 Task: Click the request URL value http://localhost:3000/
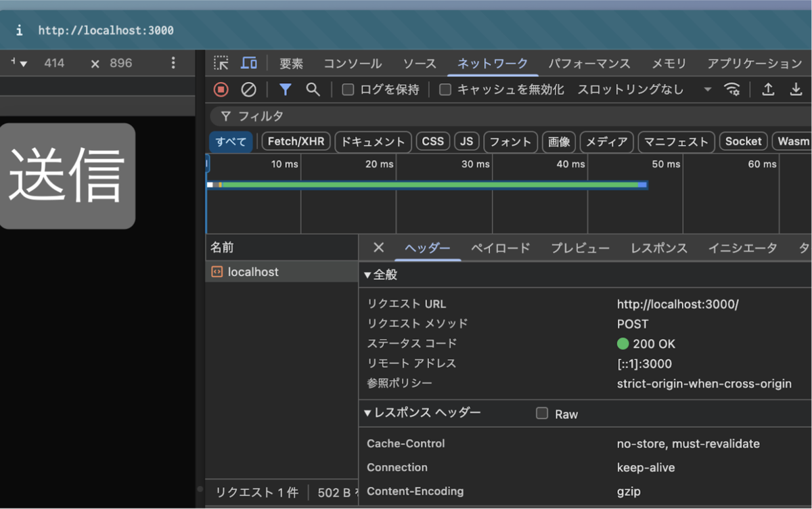point(678,304)
